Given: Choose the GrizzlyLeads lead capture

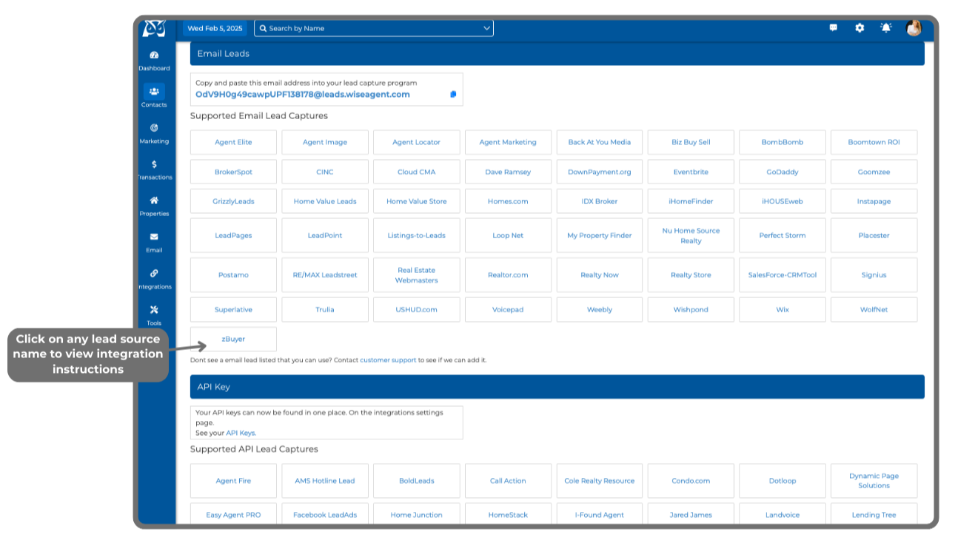Looking at the screenshot, I should (234, 201).
